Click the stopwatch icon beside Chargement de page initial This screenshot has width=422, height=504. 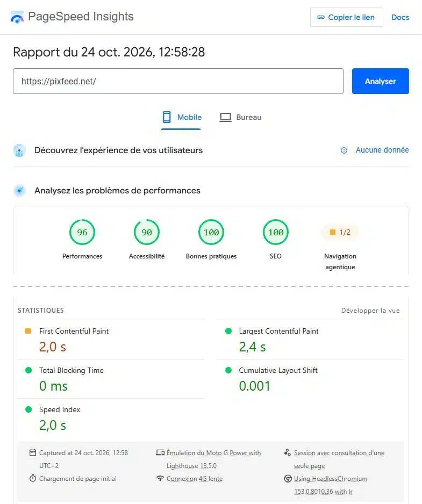coord(32,478)
